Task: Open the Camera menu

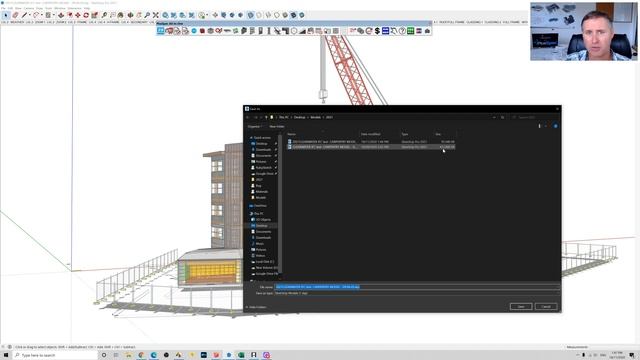Action: [29, 8]
